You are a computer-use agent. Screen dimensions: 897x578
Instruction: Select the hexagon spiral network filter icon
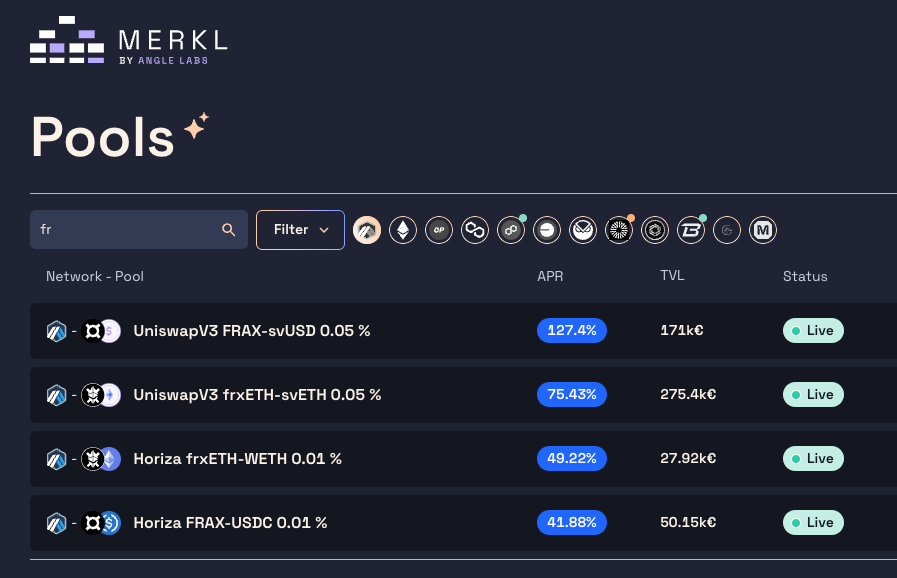655,230
